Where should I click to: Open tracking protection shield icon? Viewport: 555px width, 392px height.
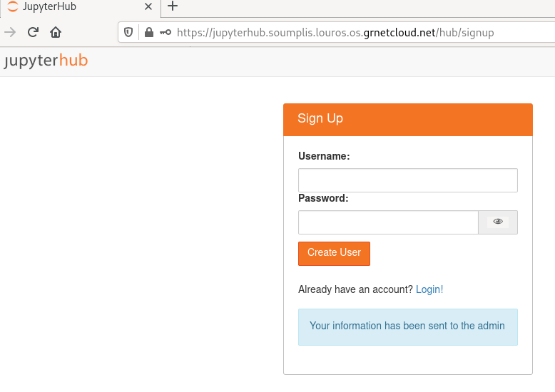(129, 32)
